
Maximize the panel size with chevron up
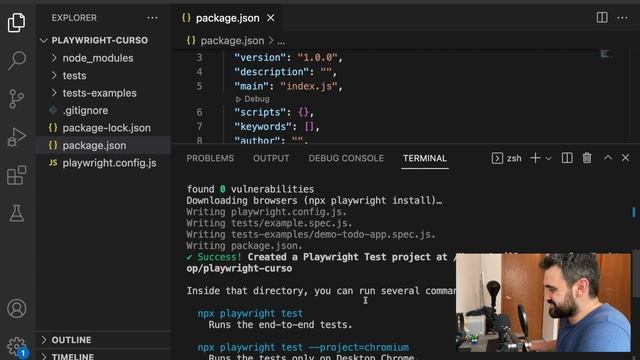click(x=608, y=158)
